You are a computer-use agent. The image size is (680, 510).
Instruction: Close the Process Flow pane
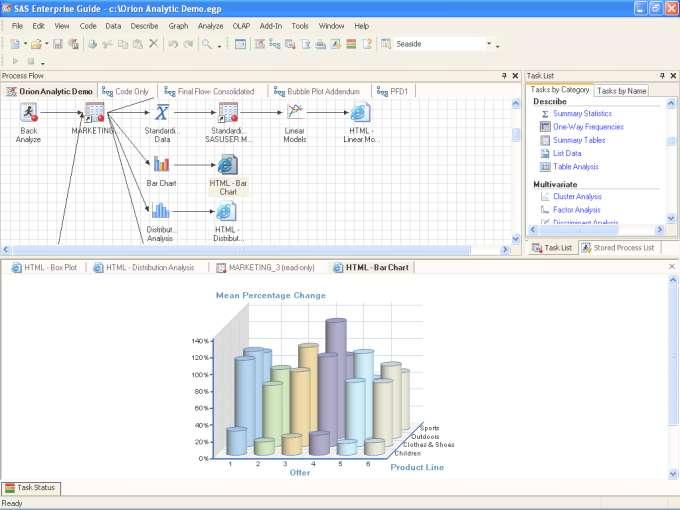pyautogui.click(x=515, y=75)
